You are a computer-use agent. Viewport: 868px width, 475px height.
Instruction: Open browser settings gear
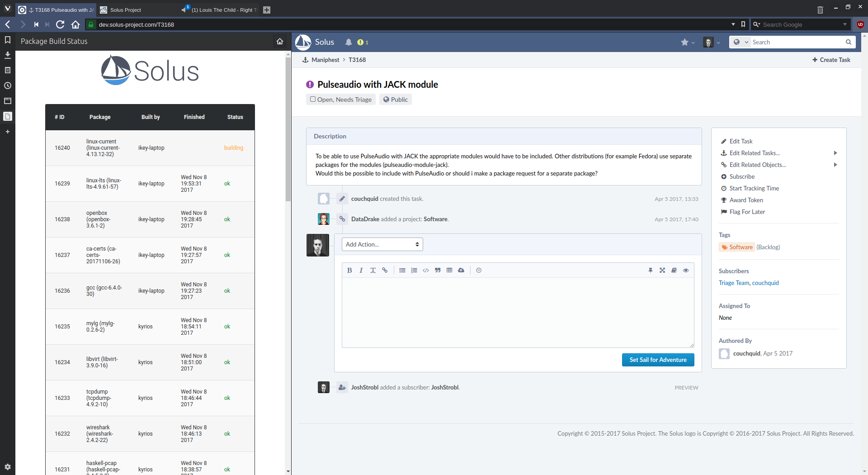8,467
